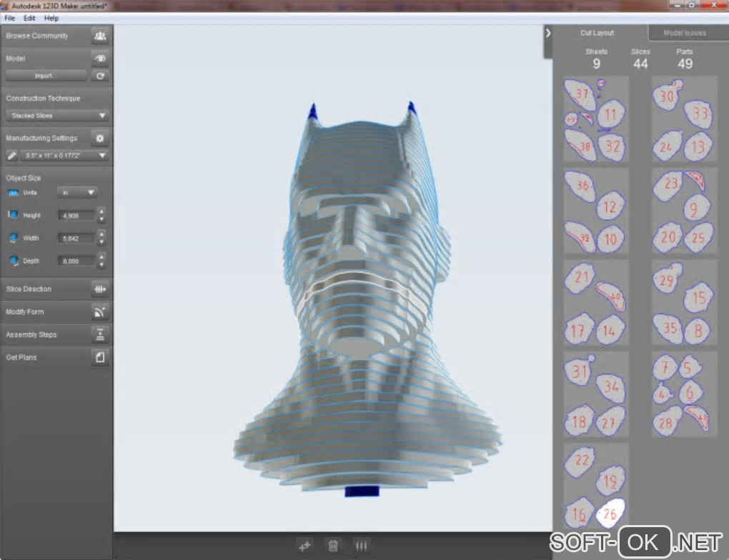Open Construction Technique Stacked Slices dropdown

[58, 115]
